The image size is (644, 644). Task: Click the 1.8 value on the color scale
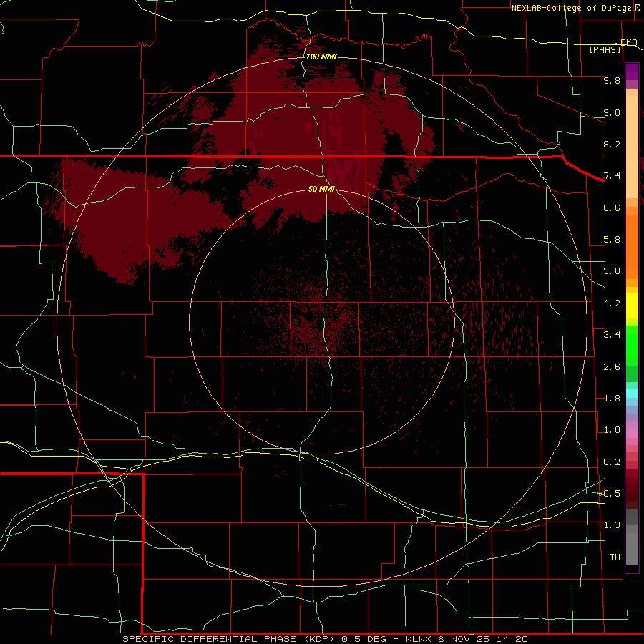click(612, 399)
